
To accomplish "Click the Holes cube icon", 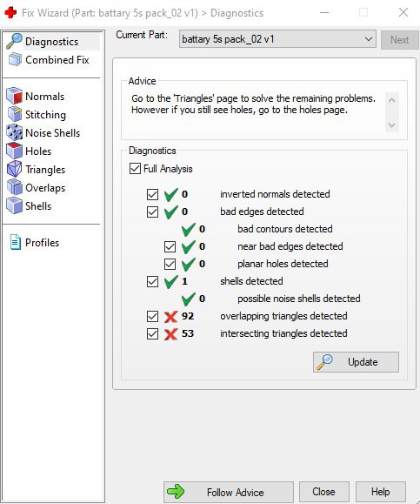I will (14, 151).
